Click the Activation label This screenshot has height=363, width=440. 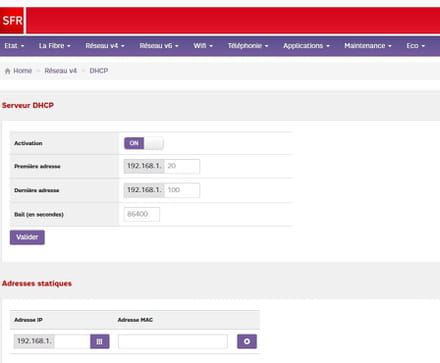pos(28,143)
